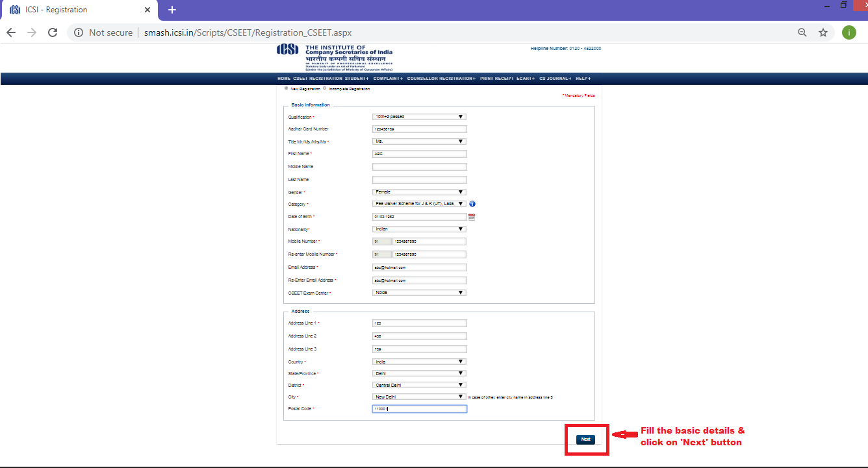Reload the page with the refresh icon
The image size is (868, 468).
pos(53,32)
